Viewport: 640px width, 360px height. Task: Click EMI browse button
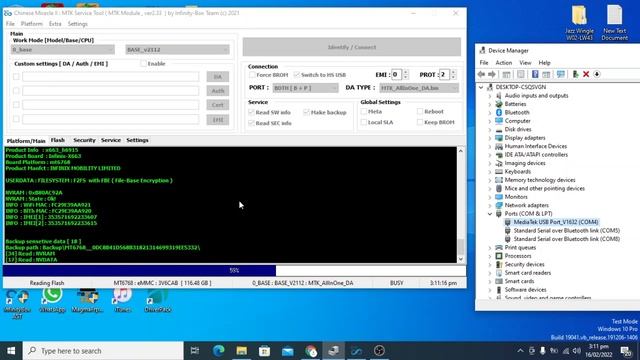[x=218, y=120]
